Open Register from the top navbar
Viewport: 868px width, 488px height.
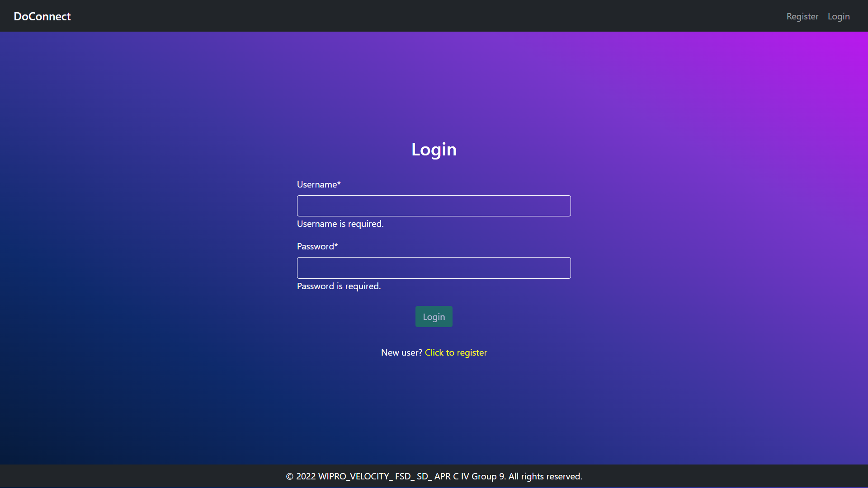click(x=802, y=16)
